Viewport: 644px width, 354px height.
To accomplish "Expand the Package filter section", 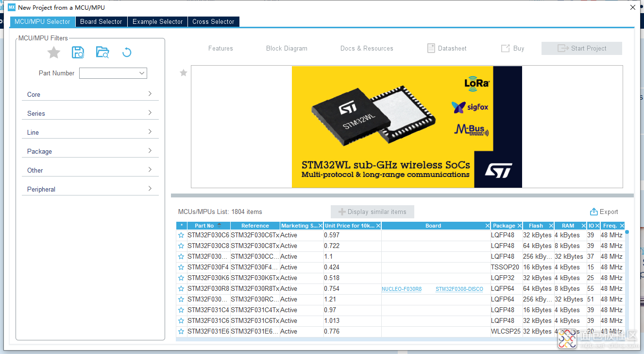I will 90,151.
